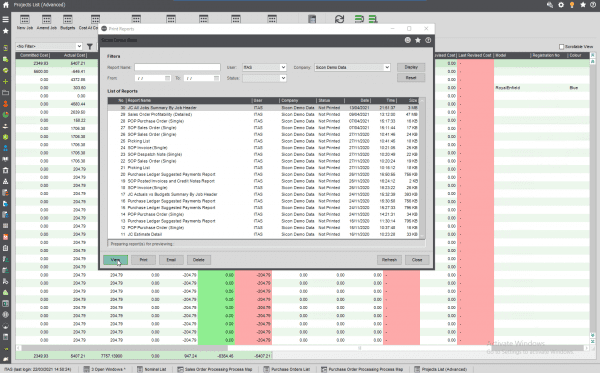The width and height of the screenshot is (600, 373).
Task: Click the From date field
Action: click(153, 78)
